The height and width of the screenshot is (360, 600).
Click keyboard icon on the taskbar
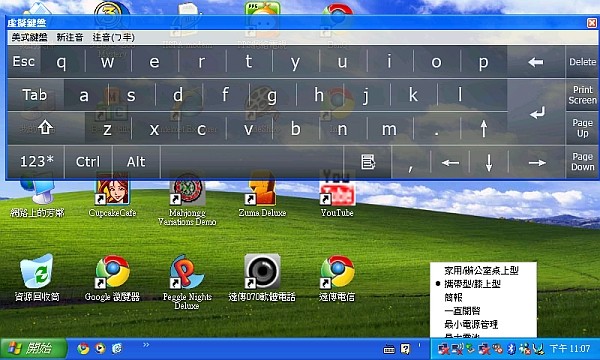(389, 349)
